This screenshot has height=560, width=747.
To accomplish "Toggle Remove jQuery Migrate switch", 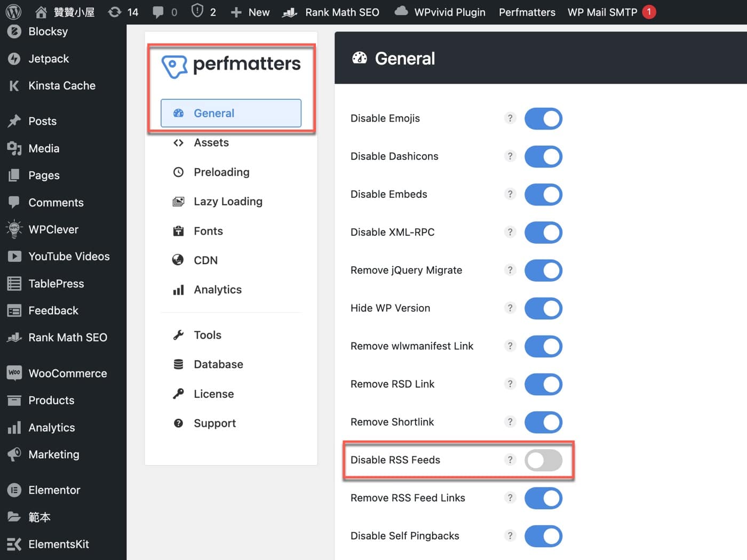I will (x=543, y=270).
